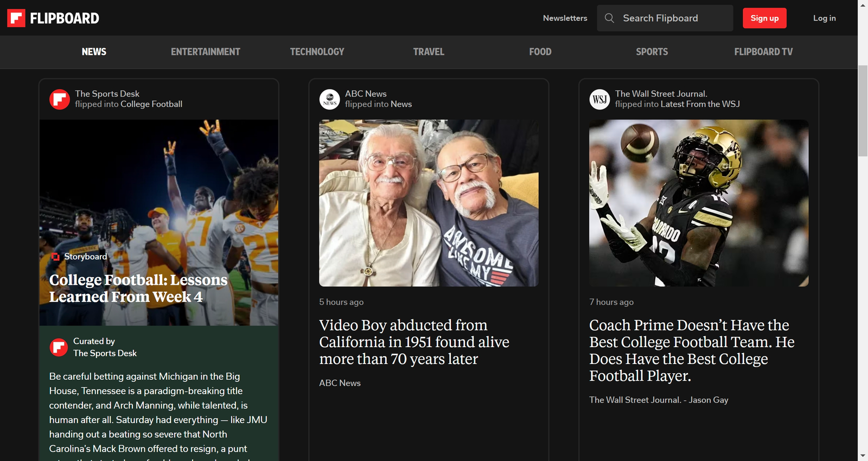868x461 pixels.
Task: Open College Football: Lessons Learned From Week 4
Action: 138,288
